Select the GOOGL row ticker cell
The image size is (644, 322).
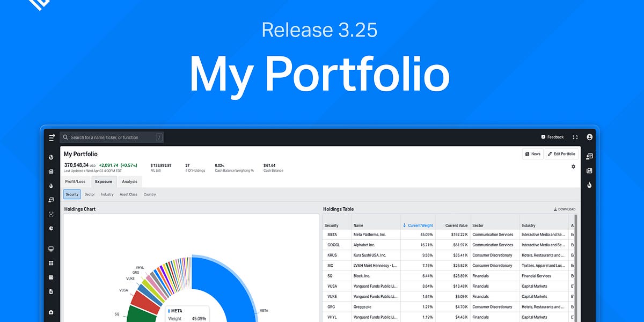337,245
